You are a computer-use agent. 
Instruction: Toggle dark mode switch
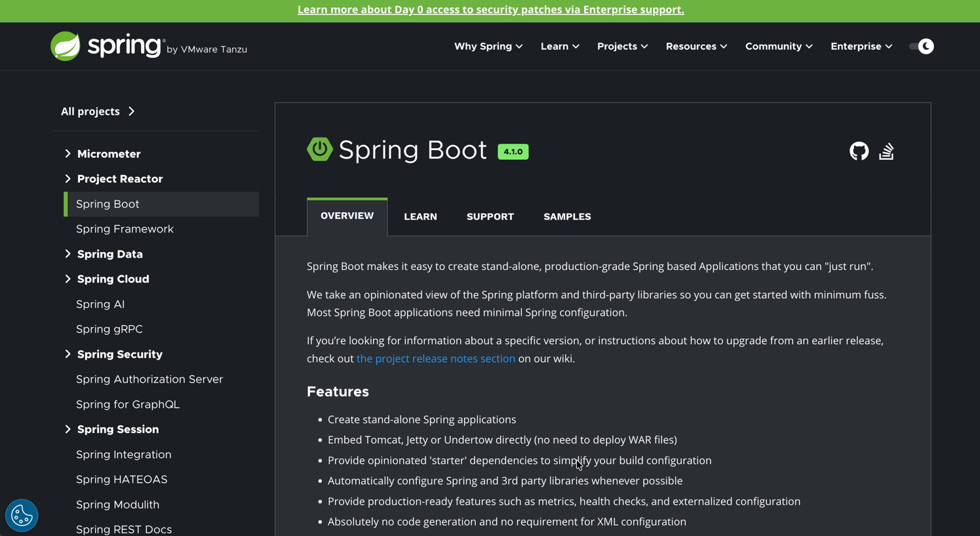coord(921,47)
